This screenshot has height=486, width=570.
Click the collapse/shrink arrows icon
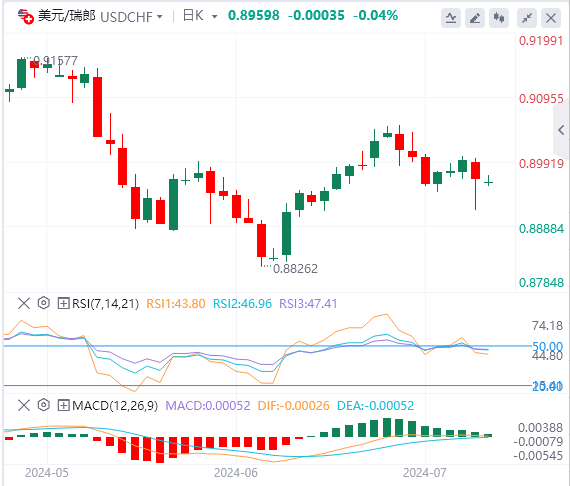527,17
